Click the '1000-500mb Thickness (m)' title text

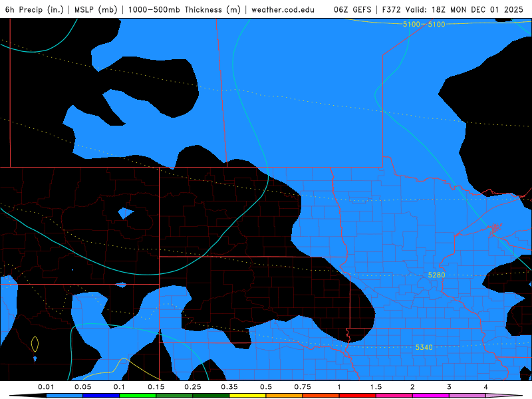184,9
